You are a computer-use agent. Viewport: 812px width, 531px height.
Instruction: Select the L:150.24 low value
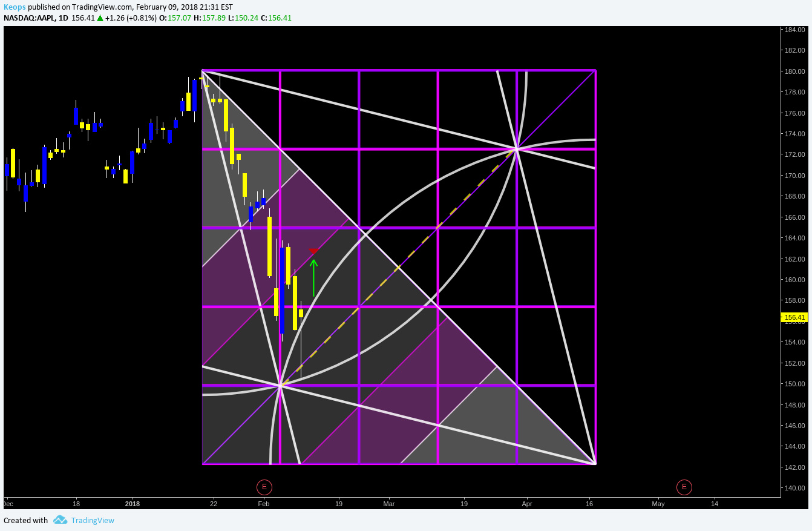[243, 18]
